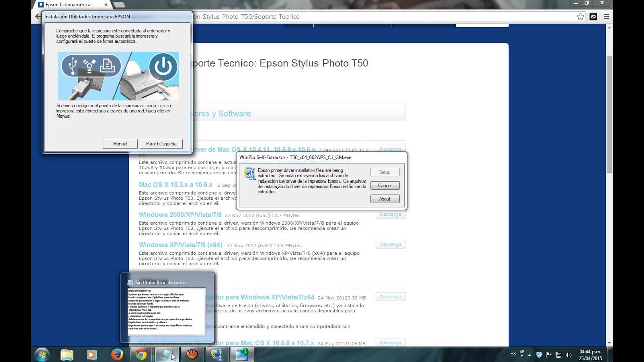644x362 pixels.
Task: Open the Windows XP/Vista/7/8 (x64) link
Action: tap(181, 245)
